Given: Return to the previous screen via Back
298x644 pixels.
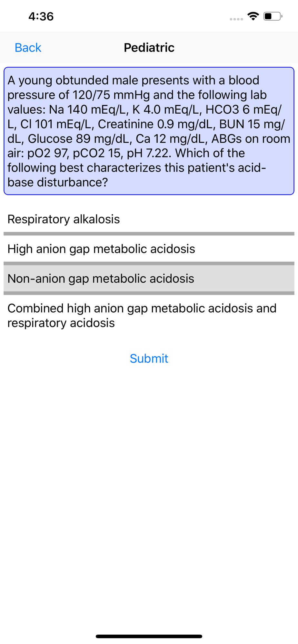Looking at the screenshot, I should (x=28, y=48).
